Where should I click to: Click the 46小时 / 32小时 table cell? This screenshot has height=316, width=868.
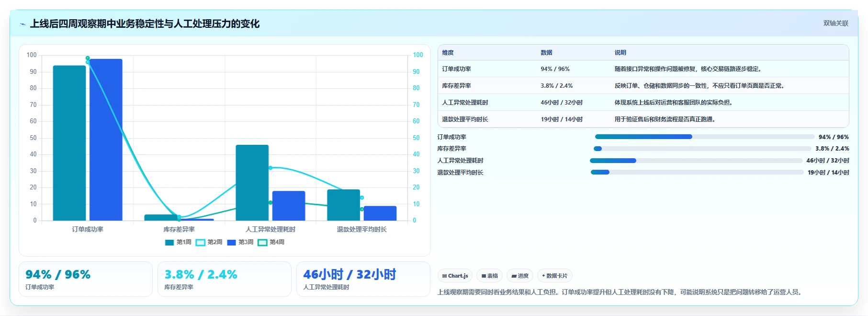pos(562,103)
